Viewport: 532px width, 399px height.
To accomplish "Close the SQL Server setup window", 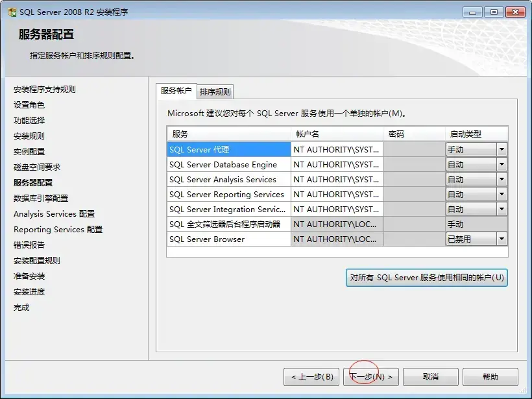I will [x=515, y=12].
